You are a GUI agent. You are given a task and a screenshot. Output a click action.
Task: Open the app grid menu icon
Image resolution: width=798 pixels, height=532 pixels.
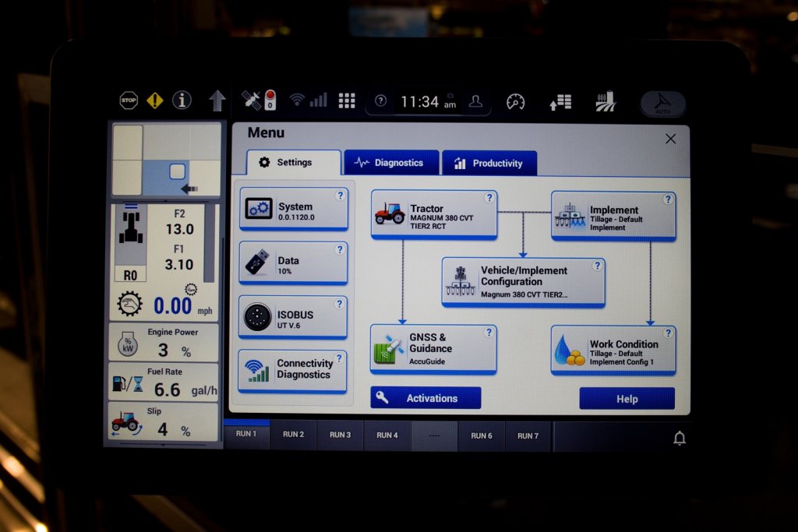click(x=347, y=100)
